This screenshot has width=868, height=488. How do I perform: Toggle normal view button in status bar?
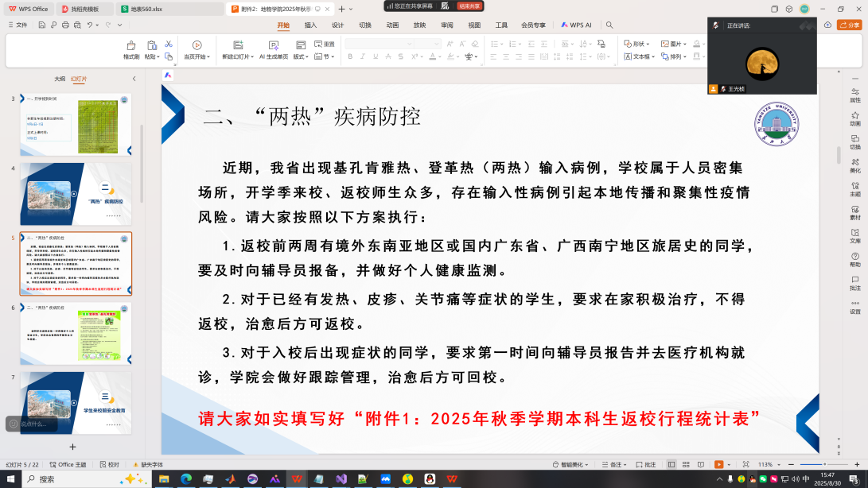pyautogui.click(x=671, y=464)
